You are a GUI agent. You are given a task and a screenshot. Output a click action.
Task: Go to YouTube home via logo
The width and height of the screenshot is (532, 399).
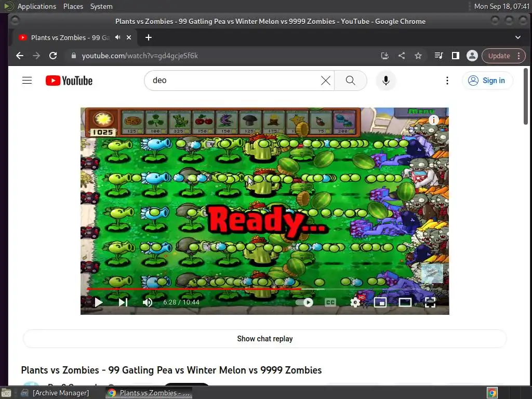point(69,81)
